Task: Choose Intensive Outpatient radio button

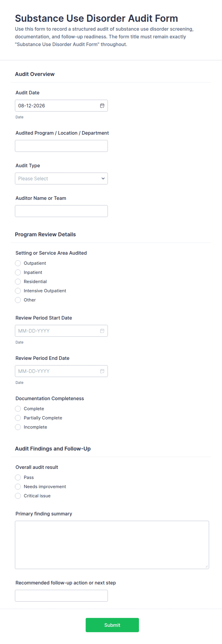Action: pos(18,291)
